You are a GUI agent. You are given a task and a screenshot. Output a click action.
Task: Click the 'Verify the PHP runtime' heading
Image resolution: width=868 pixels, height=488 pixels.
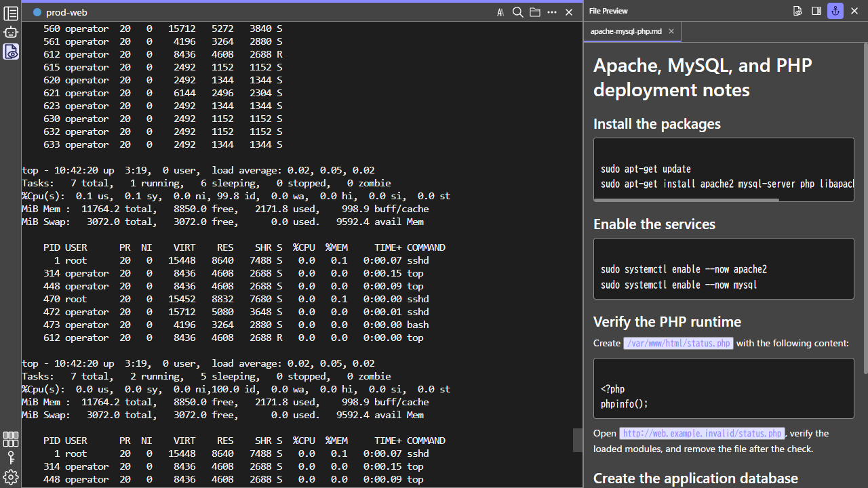point(667,322)
